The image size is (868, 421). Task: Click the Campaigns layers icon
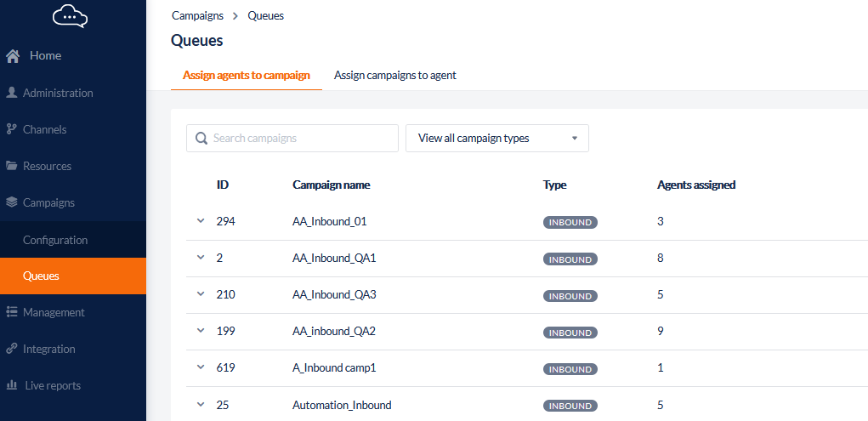click(x=11, y=202)
